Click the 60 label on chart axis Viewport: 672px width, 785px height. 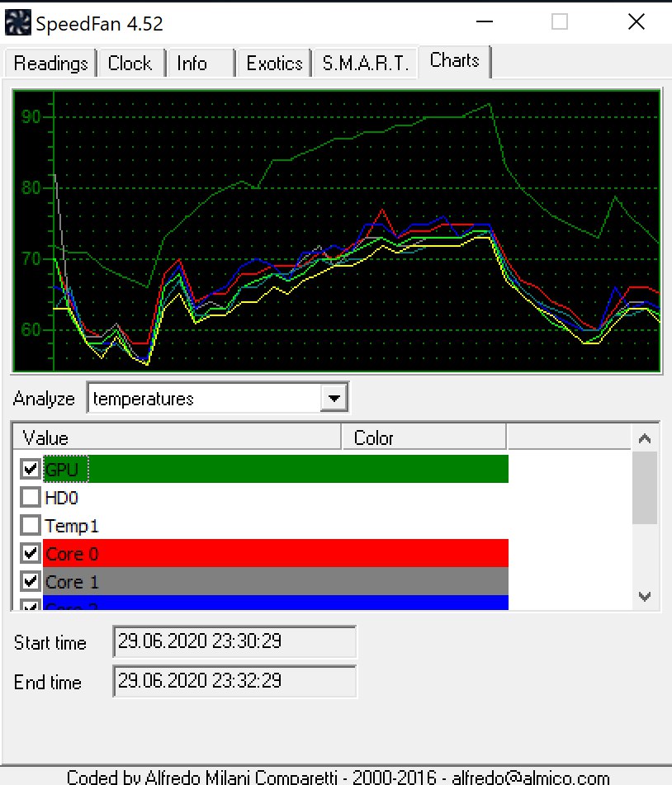point(31,329)
